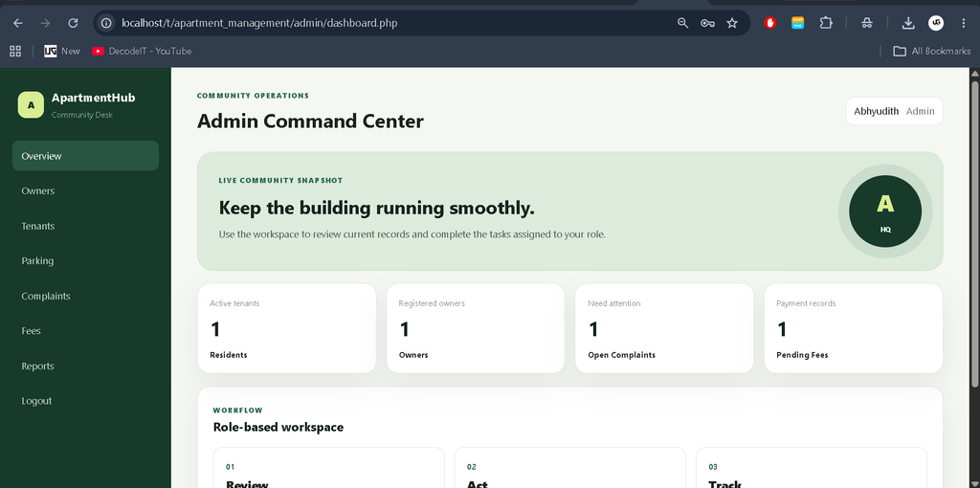Click the 02 workflow step number

click(471, 467)
